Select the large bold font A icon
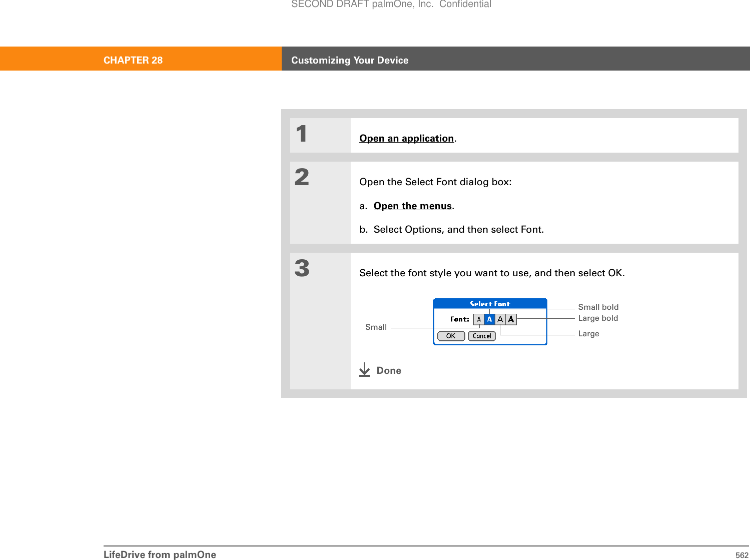The width and height of the screenshot is (750, 560). point(511,319)
